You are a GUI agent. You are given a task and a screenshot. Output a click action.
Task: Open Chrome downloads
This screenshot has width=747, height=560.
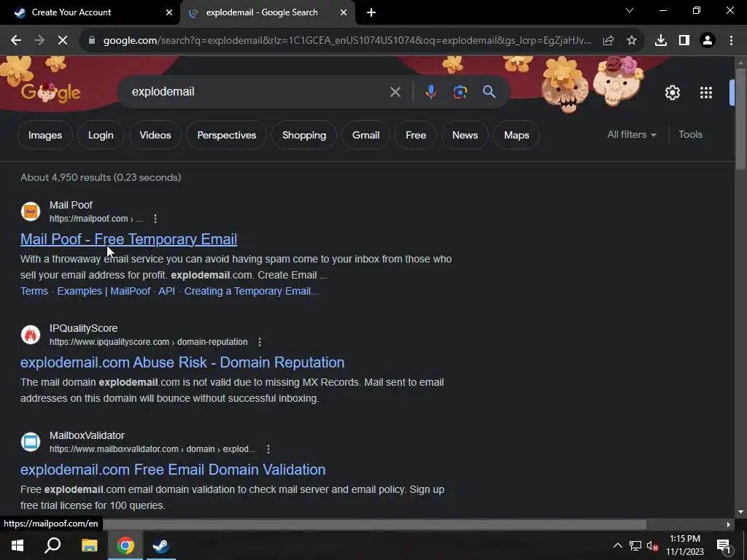pyautogui.click(x=661, y=41)
